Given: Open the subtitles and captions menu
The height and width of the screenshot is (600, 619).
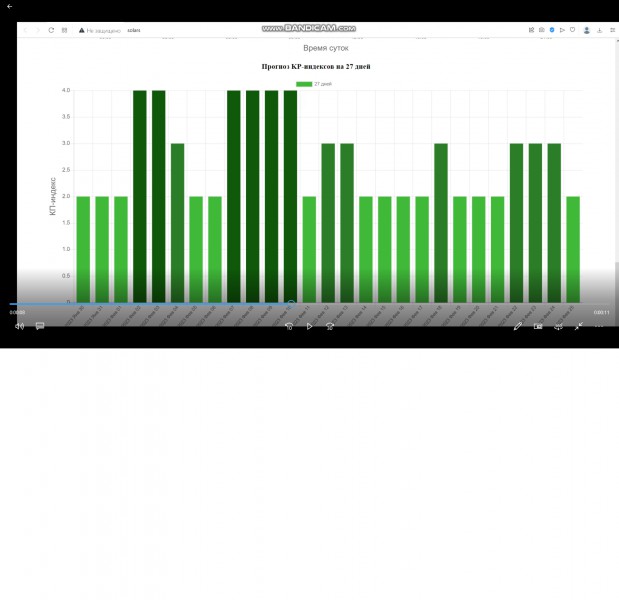Looking at the screenshot, I should 40,326.
